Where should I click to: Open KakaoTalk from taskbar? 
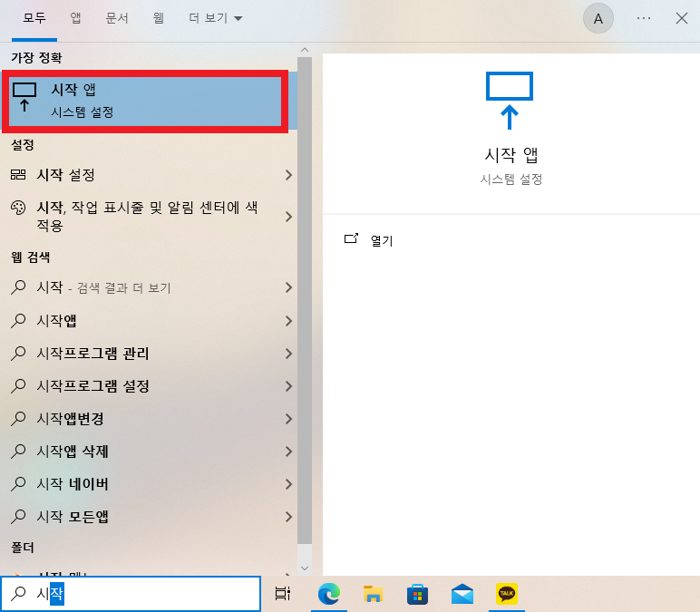507,594
